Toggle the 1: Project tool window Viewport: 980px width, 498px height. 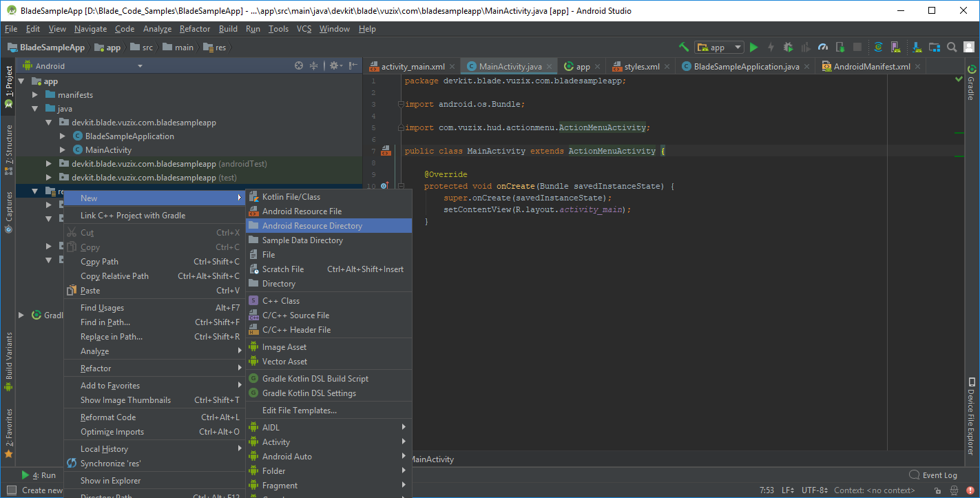8,87
